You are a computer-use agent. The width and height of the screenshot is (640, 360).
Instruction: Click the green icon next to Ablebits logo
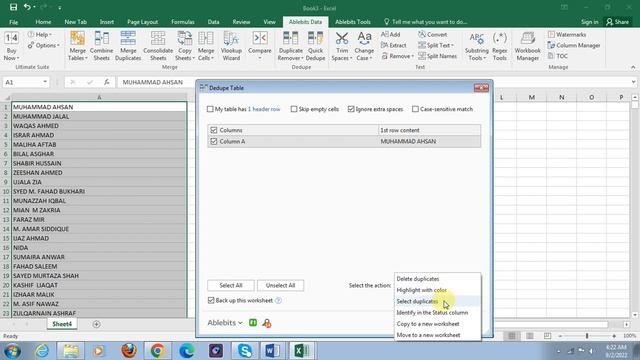tap(253, 323)
